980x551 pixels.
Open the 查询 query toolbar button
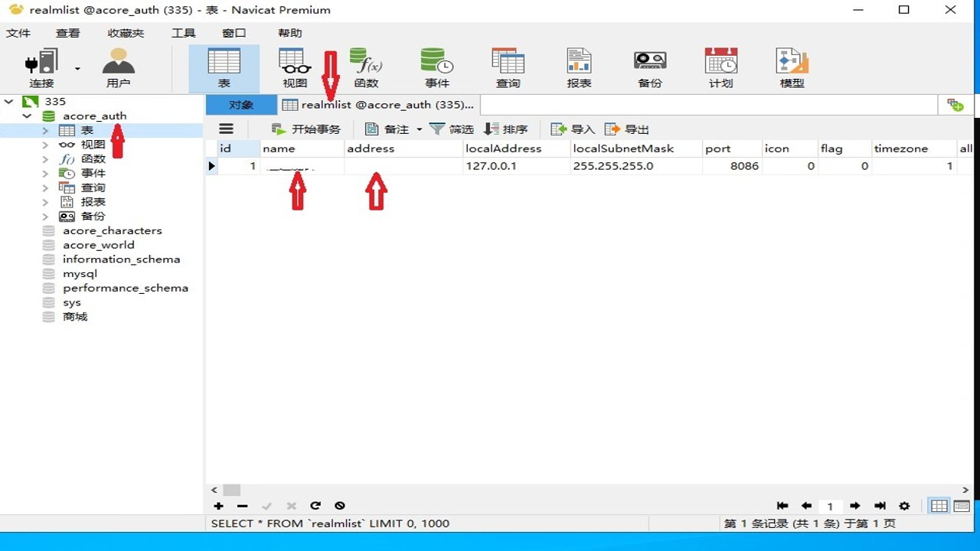[x=508, y=69]
